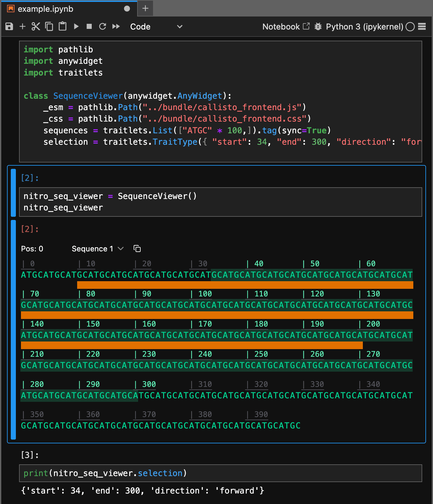Switch kernel via Python 3 (ipykernel)
Image resolution: width=433 pixels, height=504 pixels.
pyautogui.click(x=364, y=27)
